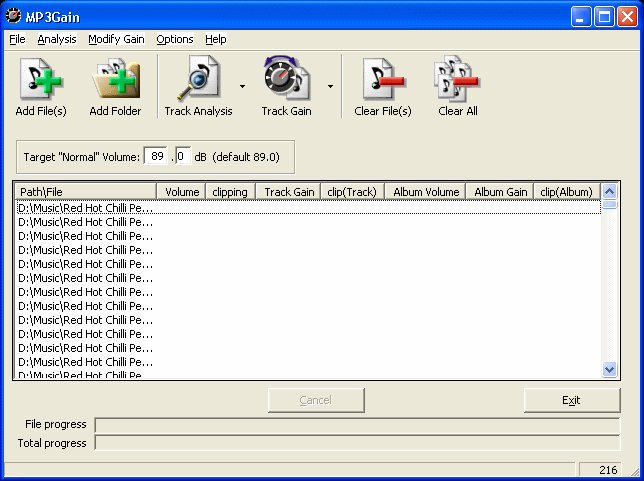
Task: Click the Clear File(s) toolbar icon
Action: (x=383, y=79)
